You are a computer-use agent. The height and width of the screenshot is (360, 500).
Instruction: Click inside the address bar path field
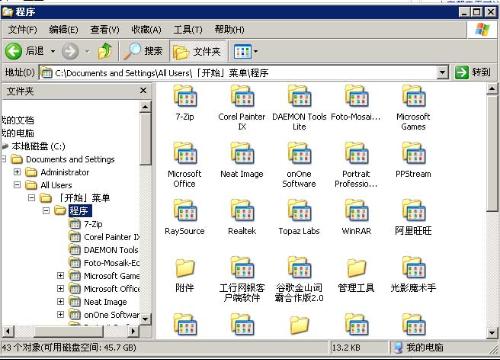point(238,73)
